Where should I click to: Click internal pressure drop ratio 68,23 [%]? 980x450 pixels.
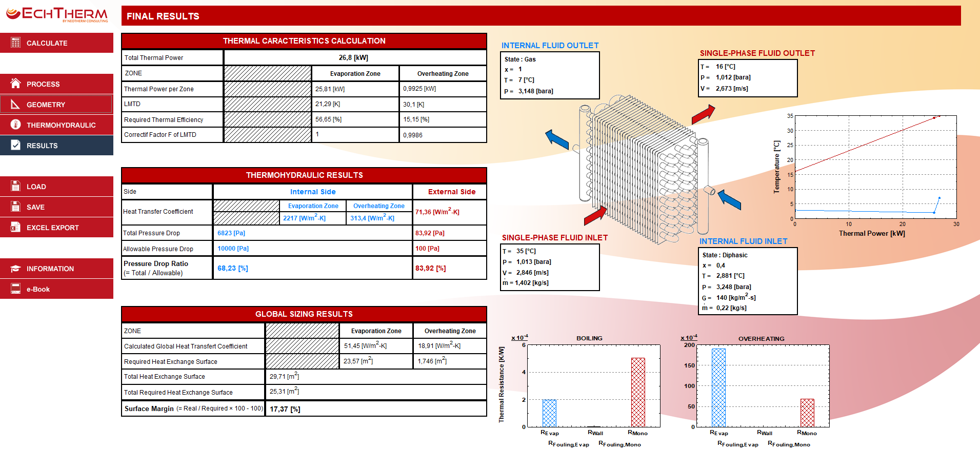[233, 268]
